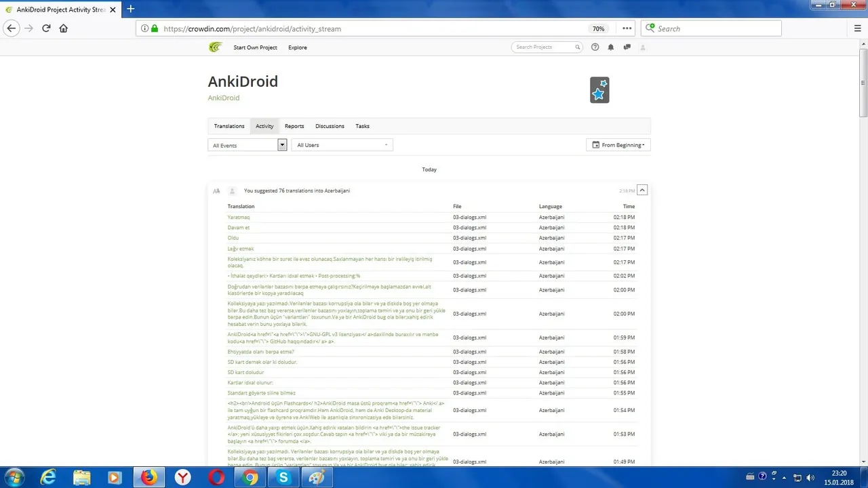Image resolution: width=868 pixels, height=488 pixels.
Task: Open Yandex browser from the taskbar
Action: [x=182, y=478]
